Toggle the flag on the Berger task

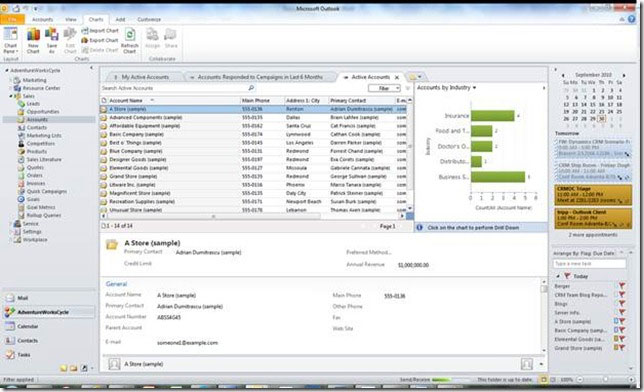622,286
